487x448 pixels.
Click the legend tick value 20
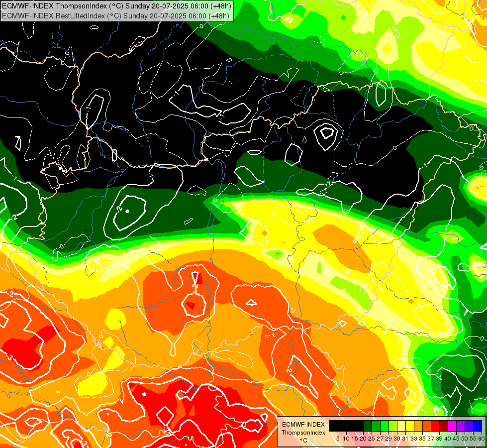tap(363, 439)
